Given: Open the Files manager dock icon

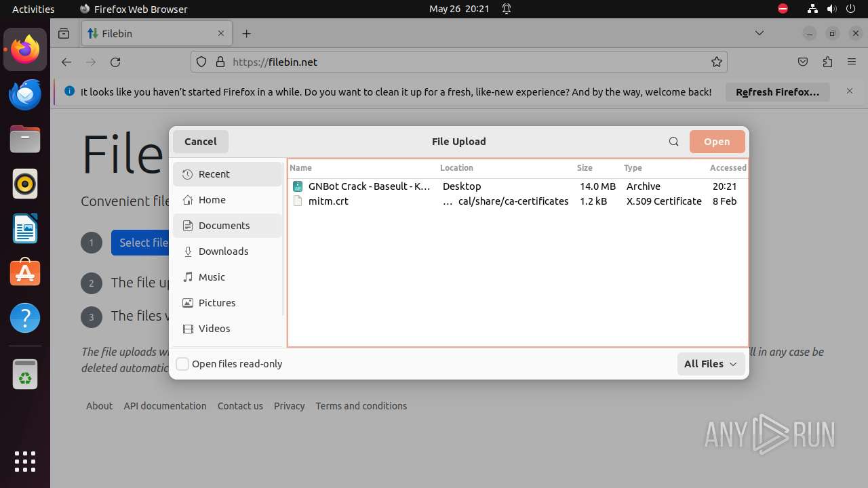Looking at the screenshot, I should pos(25,139).
